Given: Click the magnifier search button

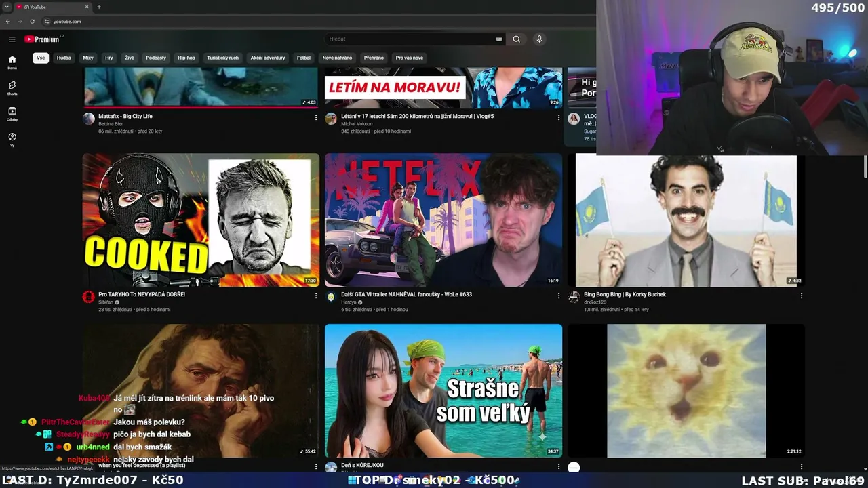Looking at the screenshot, I should coord(516,39).
